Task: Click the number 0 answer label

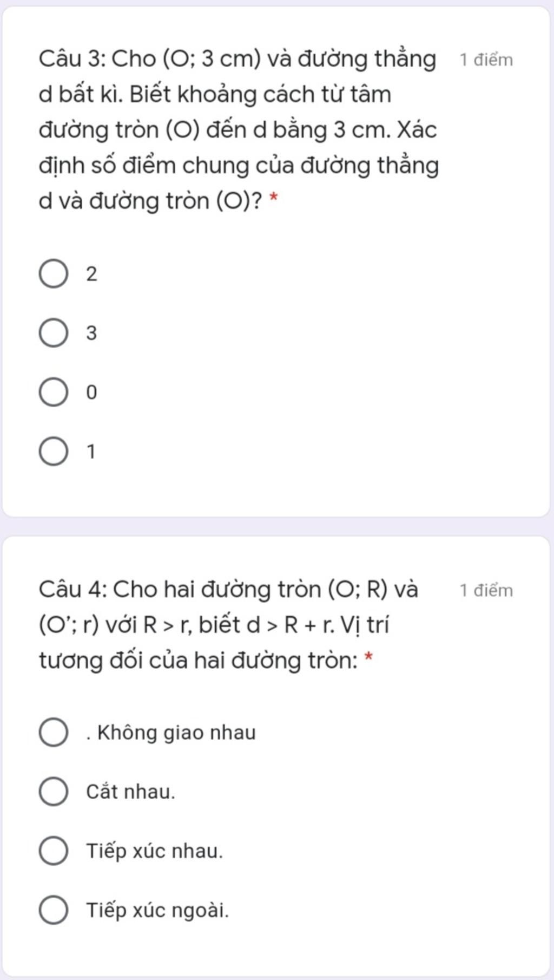Action: (91, 393)
